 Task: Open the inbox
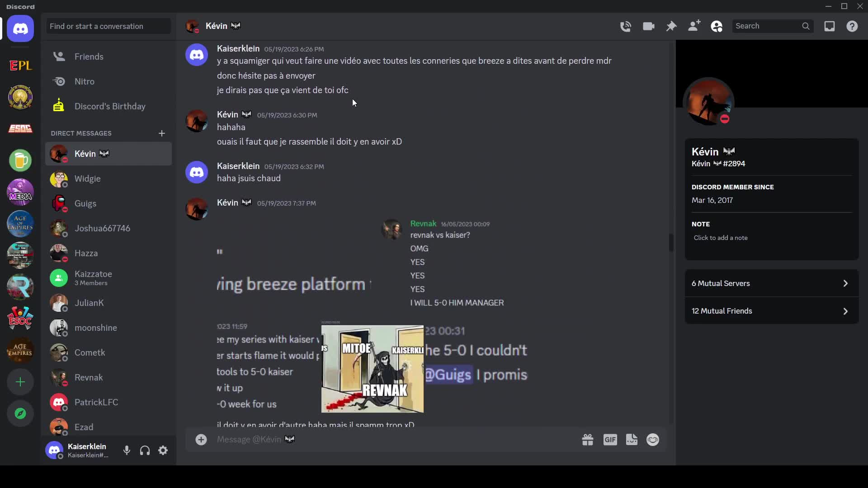pyautogui.click(x=830, y=26)
